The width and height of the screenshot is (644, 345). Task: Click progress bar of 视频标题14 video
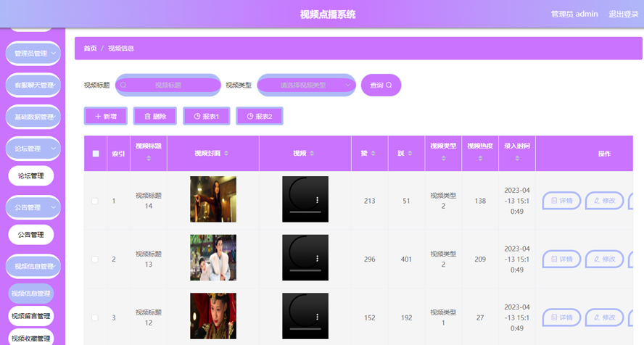coord(305,212)
